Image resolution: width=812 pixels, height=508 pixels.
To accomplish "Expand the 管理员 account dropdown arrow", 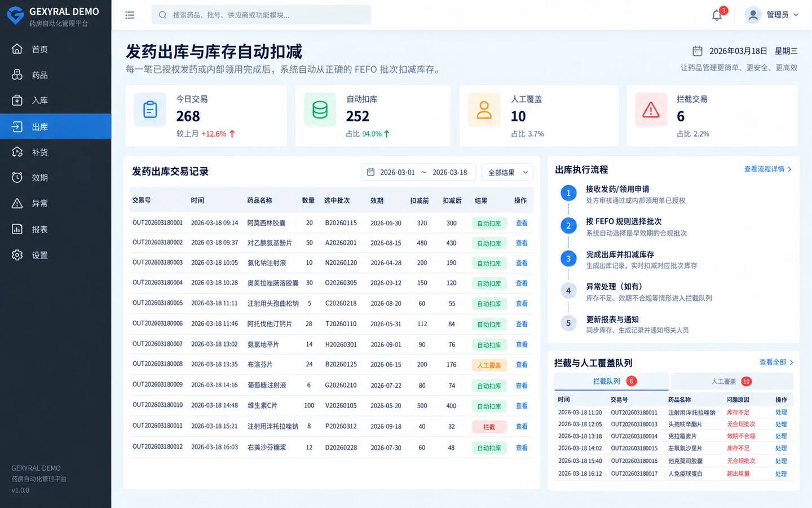I will coord(796,15).
